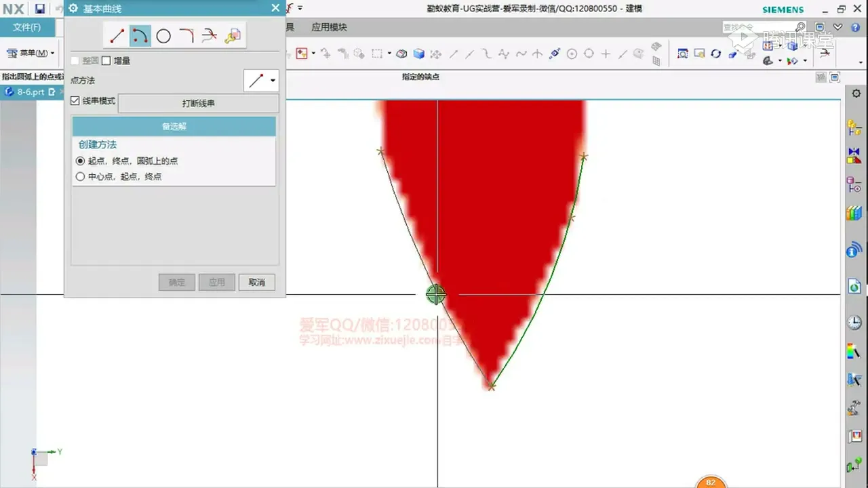Open the quick access toolbar dropdown arrow

click(300, 9)
